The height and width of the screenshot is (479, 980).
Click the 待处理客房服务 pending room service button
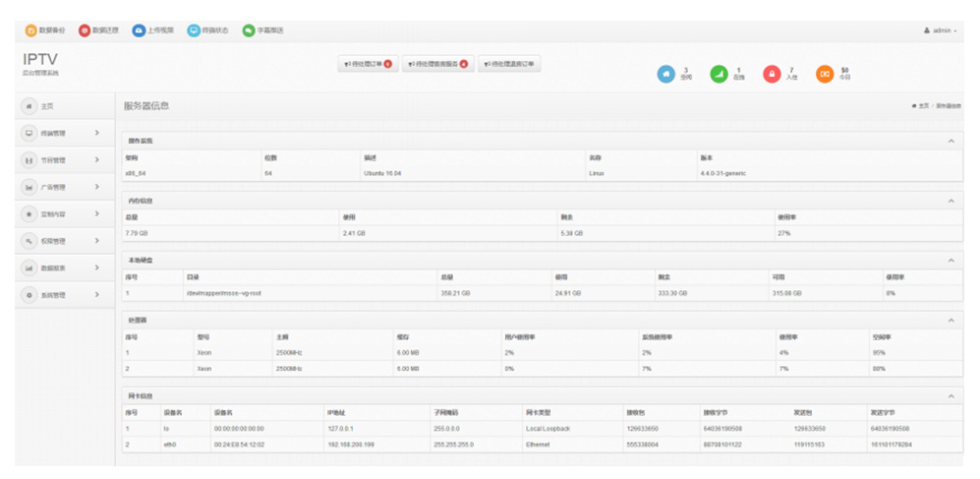437,64
